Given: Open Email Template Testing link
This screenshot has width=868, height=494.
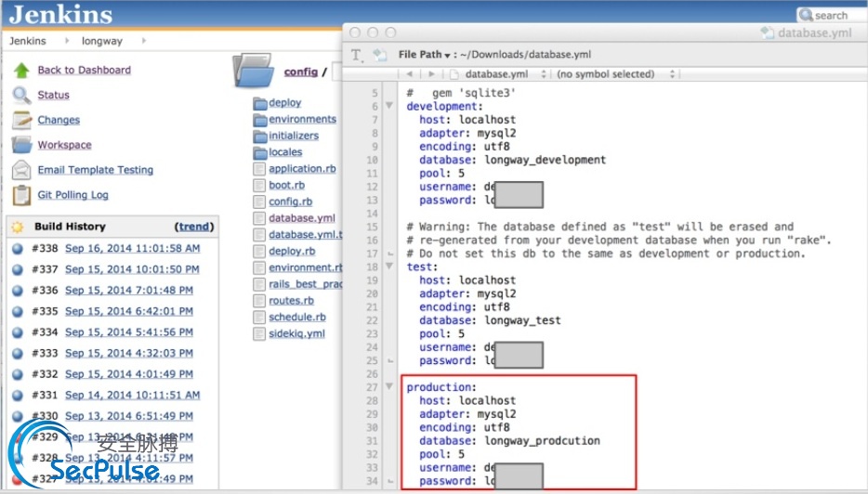Looking at the screenshot, I should 95,170.
